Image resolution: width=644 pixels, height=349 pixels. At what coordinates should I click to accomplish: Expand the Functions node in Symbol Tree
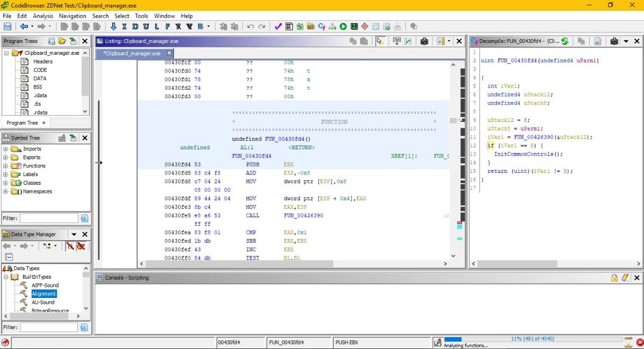6,166
